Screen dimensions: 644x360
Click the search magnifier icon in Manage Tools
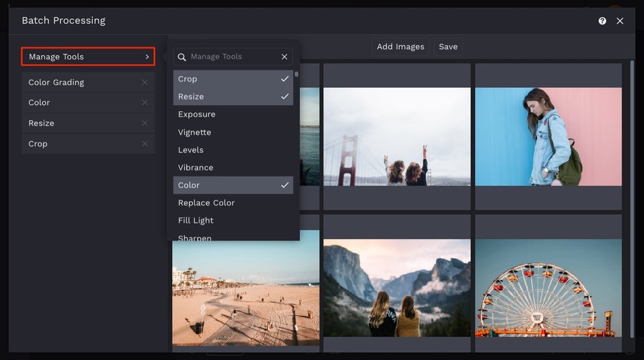pyautogui.click(x=181, y=57)
